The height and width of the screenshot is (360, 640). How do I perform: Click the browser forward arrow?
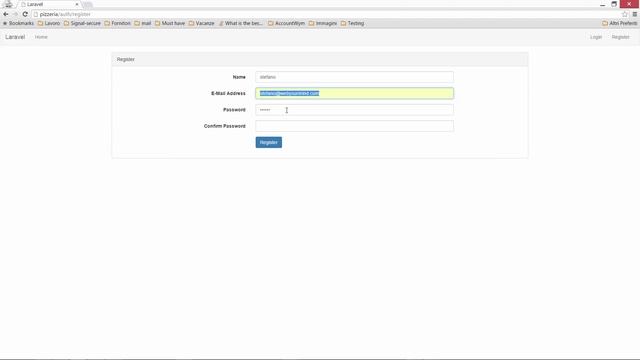pos(15,14)
